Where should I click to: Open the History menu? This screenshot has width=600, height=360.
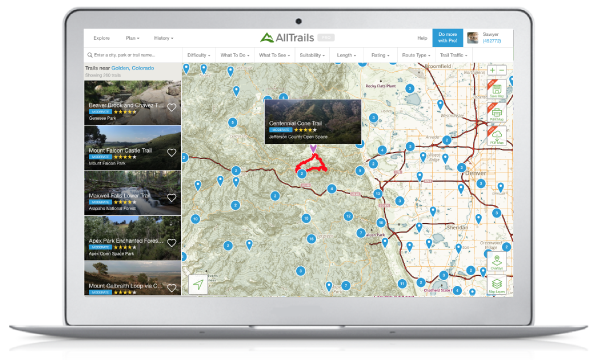click(x=163, y=38)
